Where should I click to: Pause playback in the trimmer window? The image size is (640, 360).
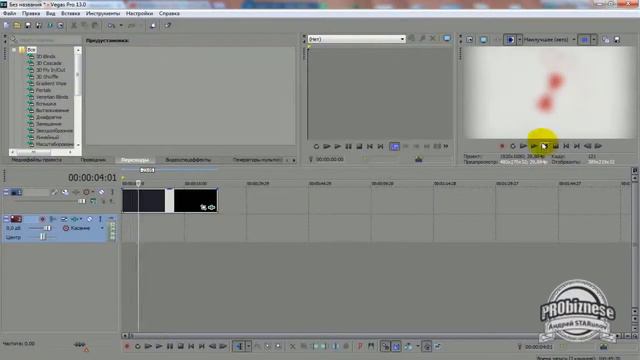click(348, 146)
